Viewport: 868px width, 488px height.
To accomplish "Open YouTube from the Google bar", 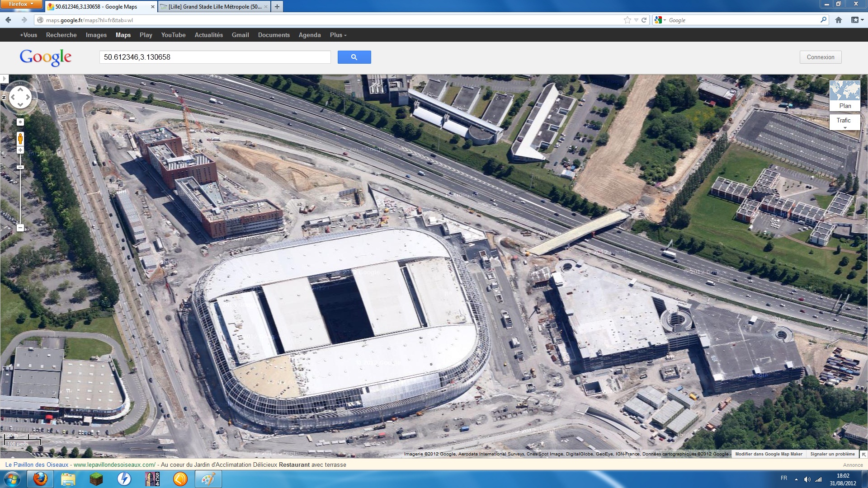I will coord(173,35).
